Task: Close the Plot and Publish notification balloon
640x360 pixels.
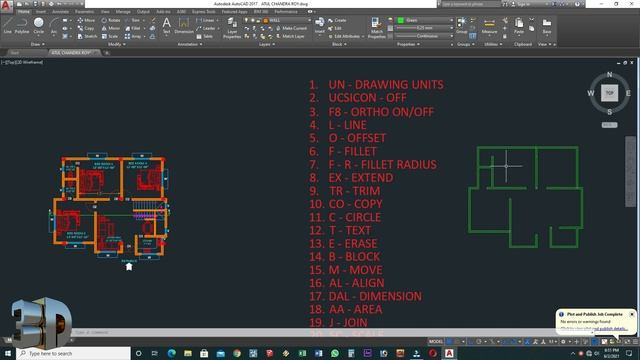Action: (631, 314)
